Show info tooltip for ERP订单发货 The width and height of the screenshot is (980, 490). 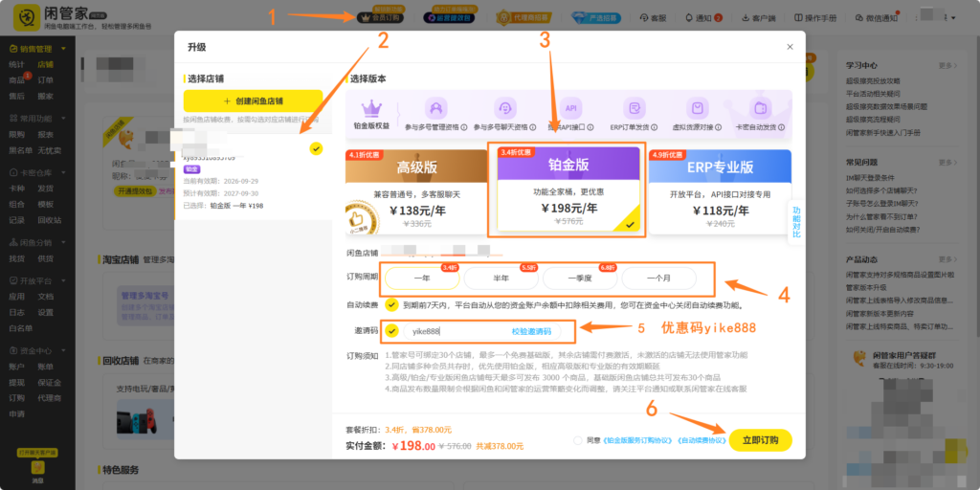click(x=653, y=127)
